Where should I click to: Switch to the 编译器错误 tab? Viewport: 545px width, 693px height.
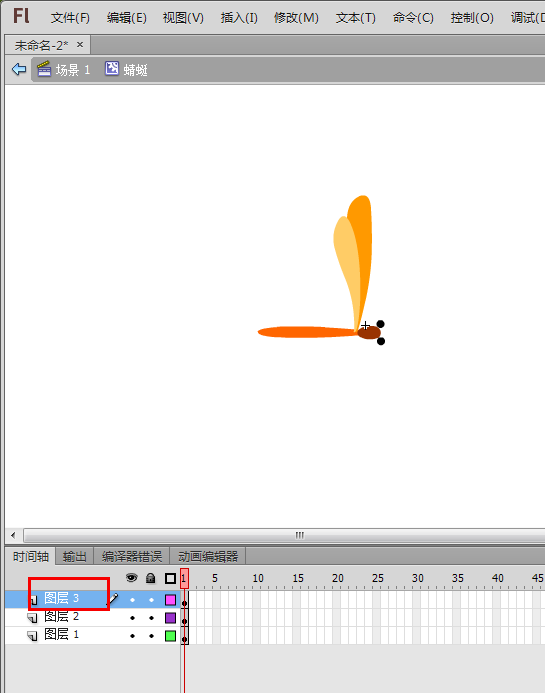click(x=132, y=556)
